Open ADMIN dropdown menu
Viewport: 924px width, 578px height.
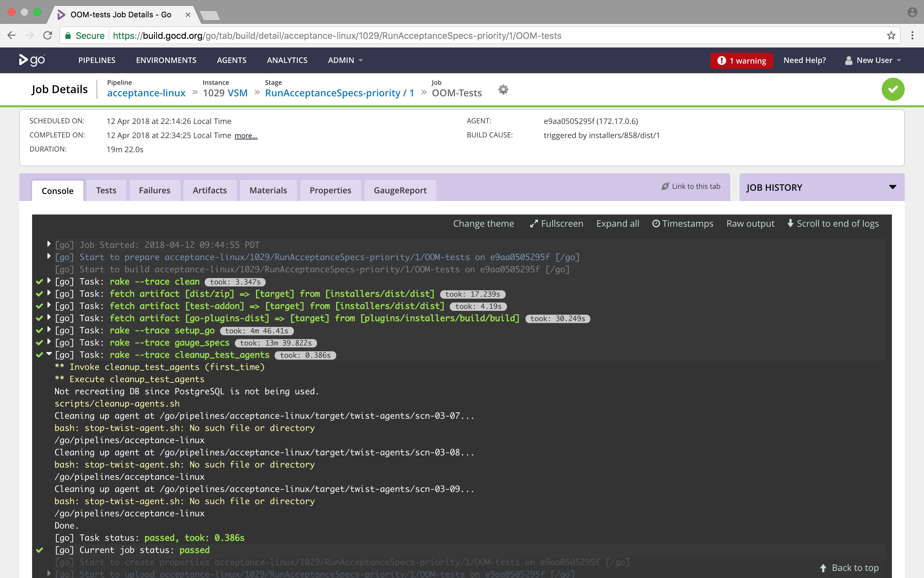(345, 60)
